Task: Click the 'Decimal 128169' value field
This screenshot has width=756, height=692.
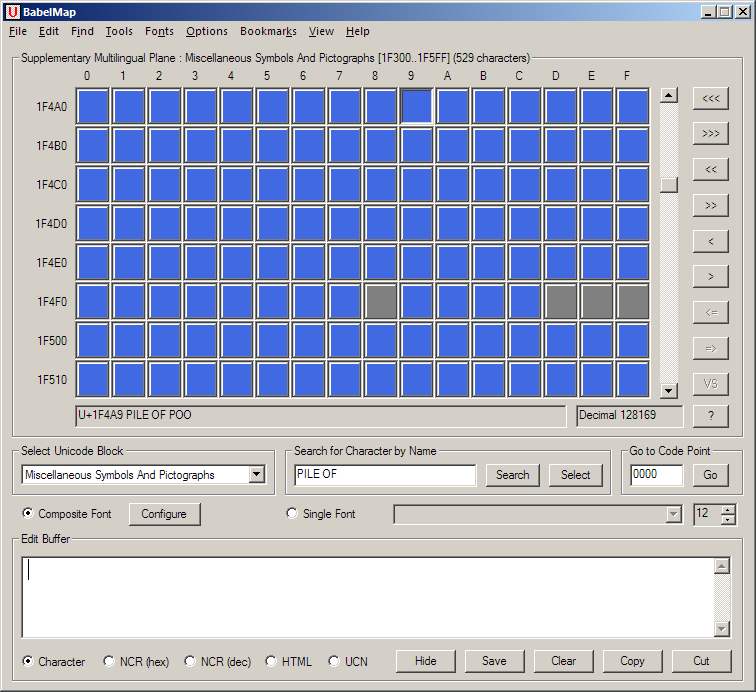Action: (630, 416)
